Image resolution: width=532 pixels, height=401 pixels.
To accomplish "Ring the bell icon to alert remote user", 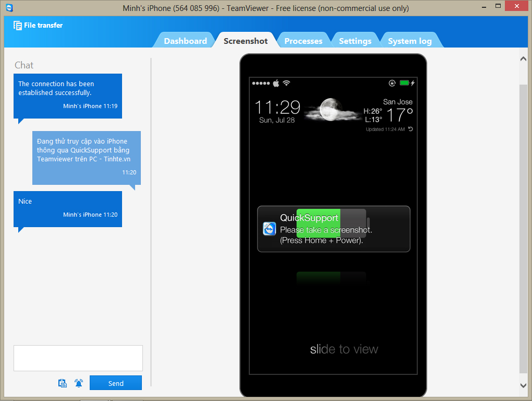I will click(x=79, y=383).
